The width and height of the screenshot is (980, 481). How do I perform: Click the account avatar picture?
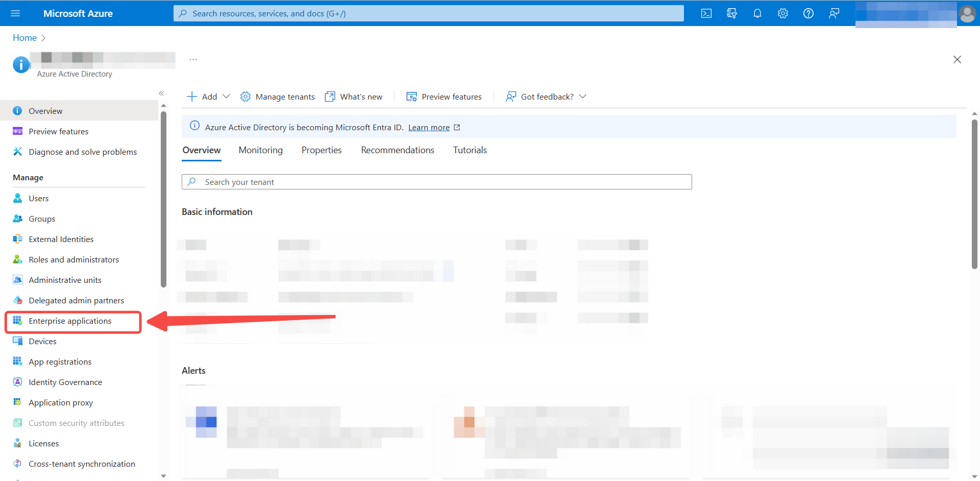967,14
